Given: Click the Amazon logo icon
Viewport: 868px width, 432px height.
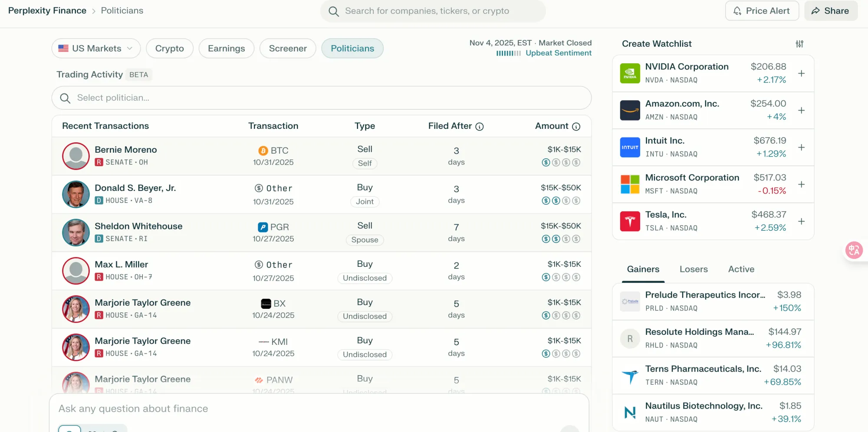Looking at the screenshot, I should (630, 111).
